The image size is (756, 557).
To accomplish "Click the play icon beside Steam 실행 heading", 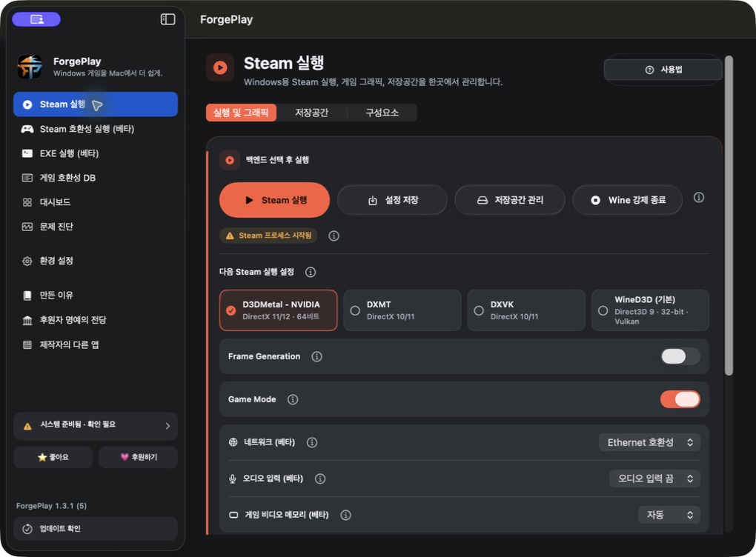I will coord(220,67).
